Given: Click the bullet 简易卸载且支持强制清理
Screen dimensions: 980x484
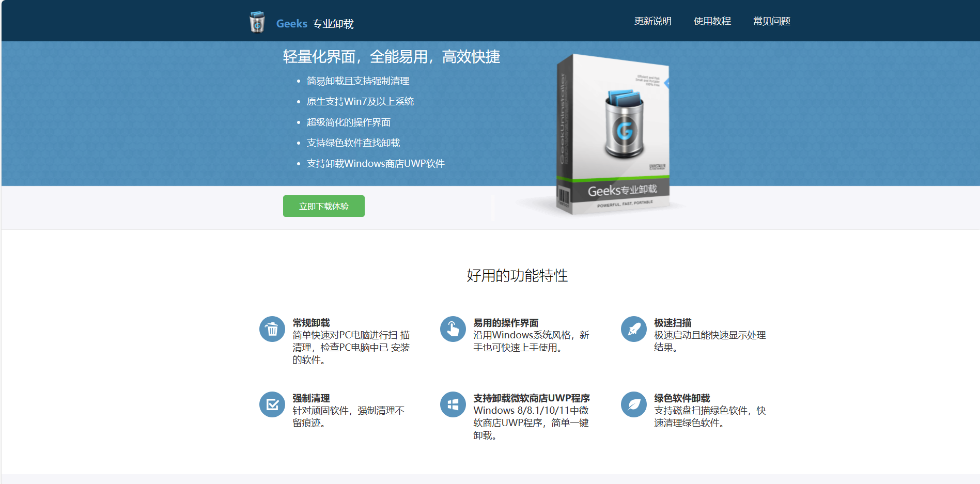Looking at the screenshot, I should pos(358,81).
